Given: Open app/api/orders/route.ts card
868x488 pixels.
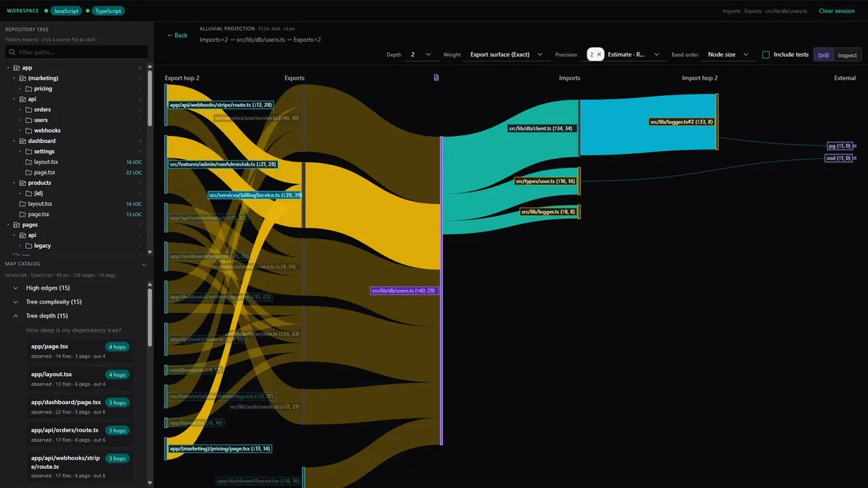Looking at the screenshot, I should tap(80, 435).
